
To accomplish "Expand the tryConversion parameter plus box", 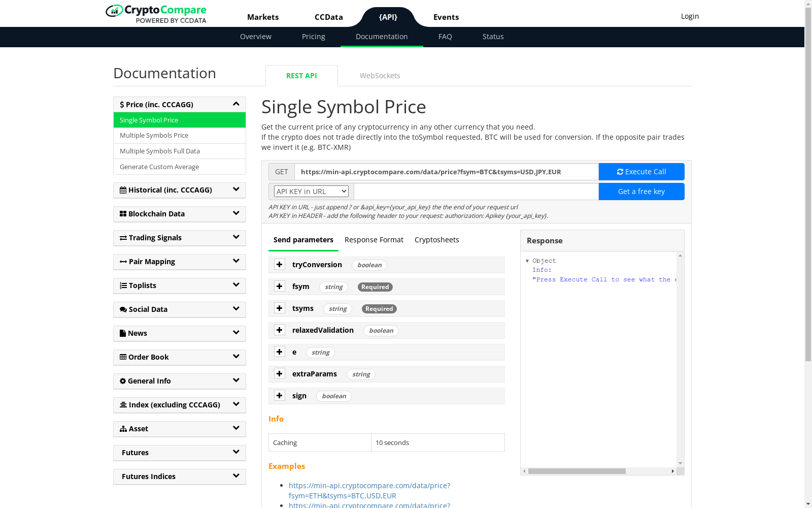I will click(x=280, y=265).
